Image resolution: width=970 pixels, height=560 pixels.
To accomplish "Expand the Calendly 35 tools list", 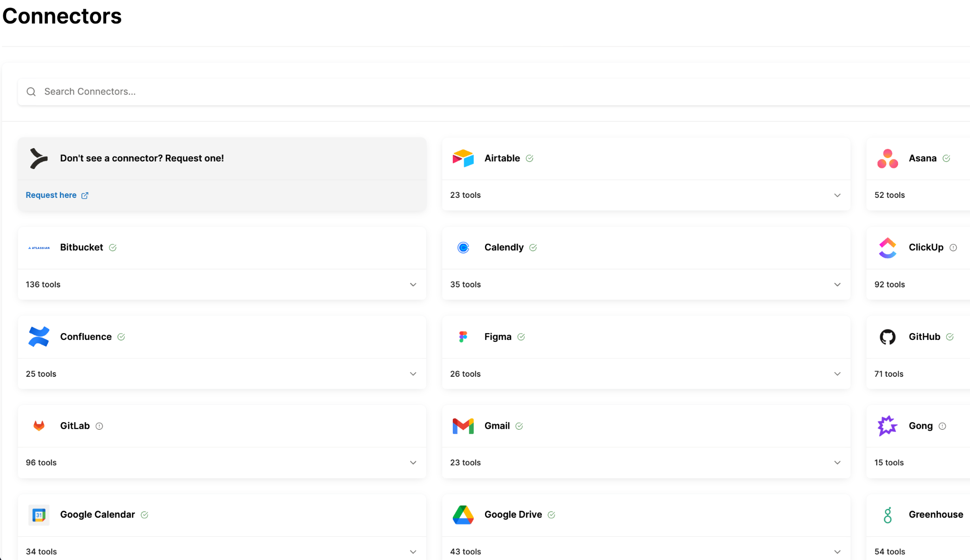I will coord(837,284).
